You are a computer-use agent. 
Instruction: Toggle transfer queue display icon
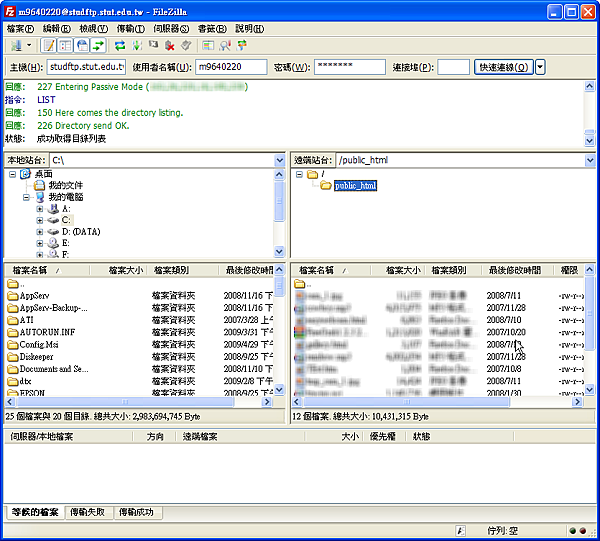[x=98, y=46]
